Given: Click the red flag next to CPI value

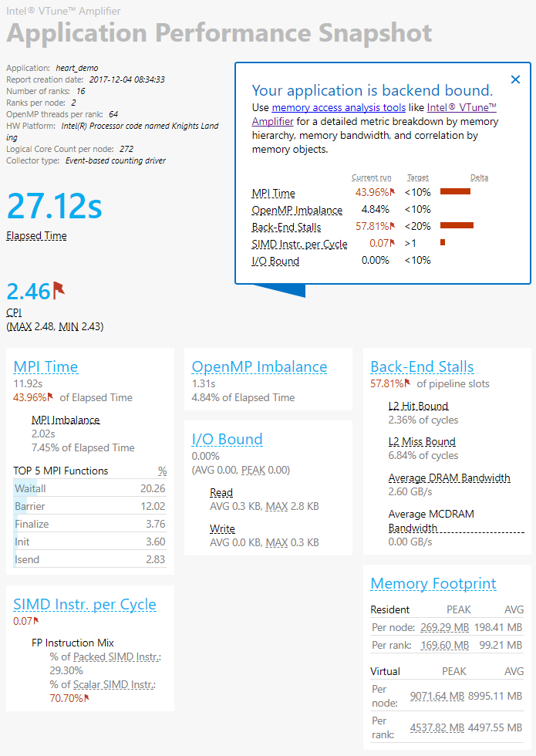Looking at the screenshot, I should tap(59, 290).
